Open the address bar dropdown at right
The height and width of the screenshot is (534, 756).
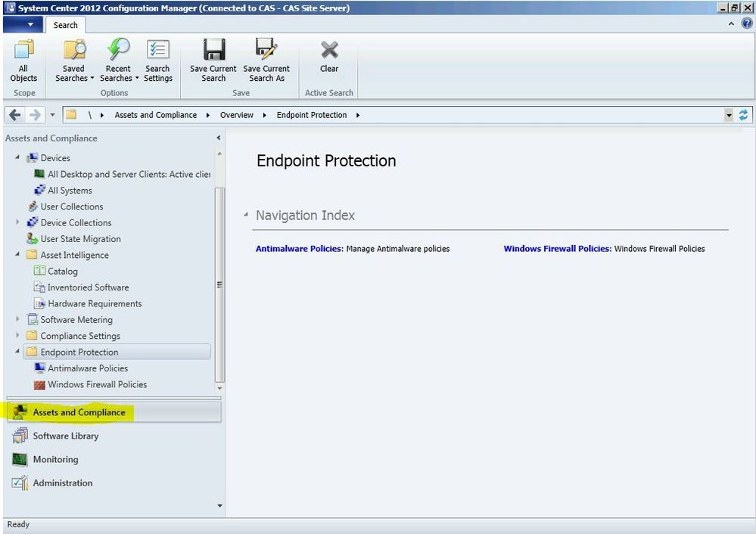click(729, 115)
